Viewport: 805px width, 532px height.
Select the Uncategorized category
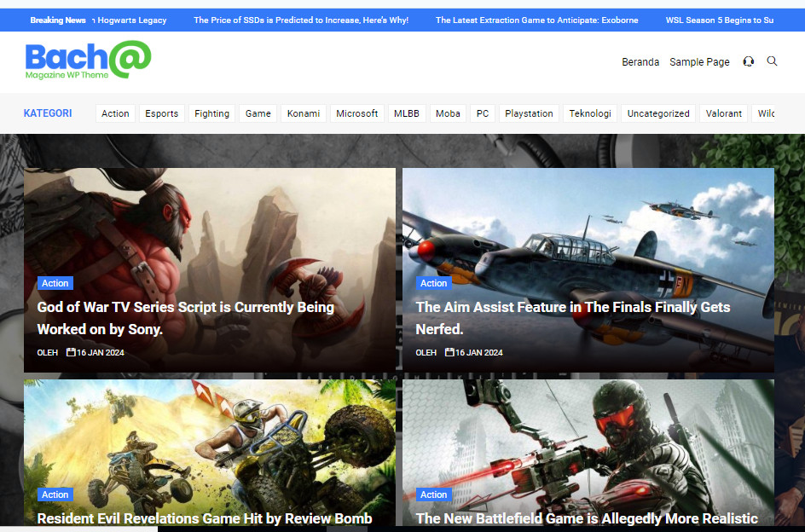point(658,113)
